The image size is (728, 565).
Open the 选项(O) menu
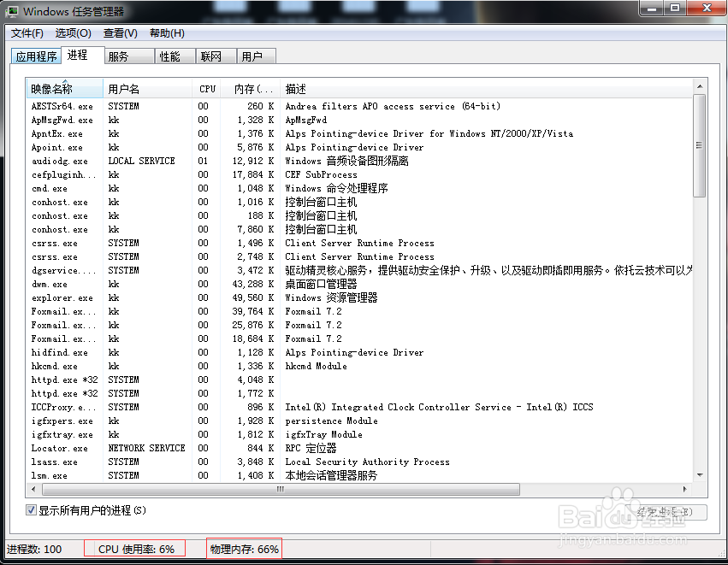tap(73, 33)
